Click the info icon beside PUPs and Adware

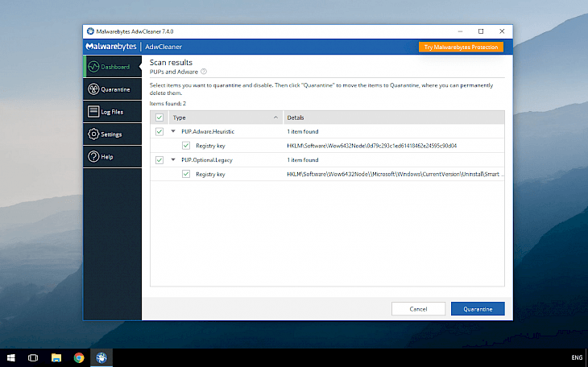204,72
